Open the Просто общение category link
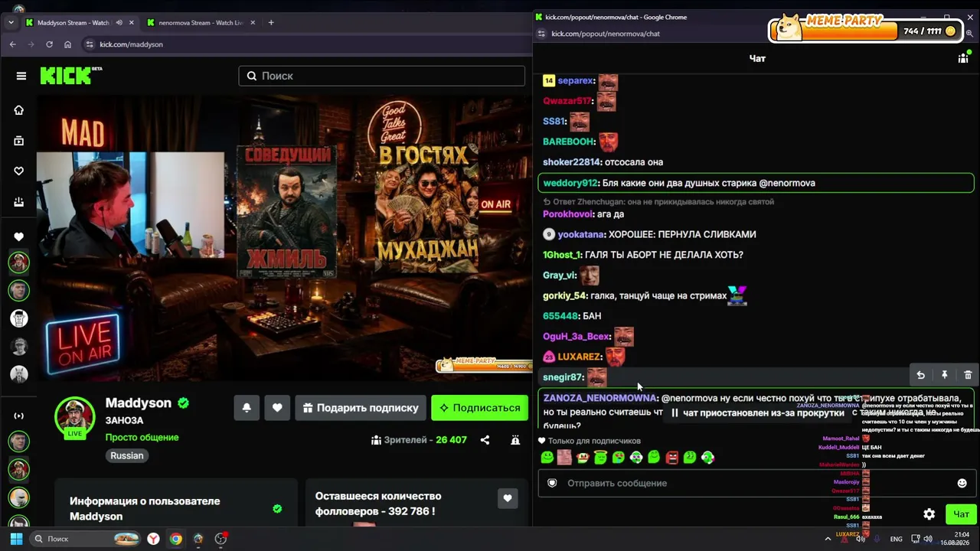Image resolution: width=980 pixels, height=551 pixels. [x=142, y=438]
